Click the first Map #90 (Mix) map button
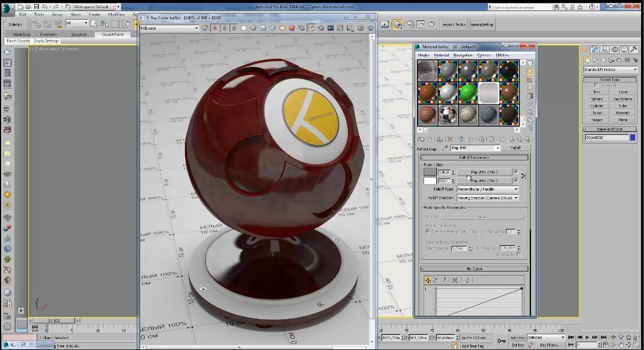The height and width of the screenshot is (350, 644). click(x=484, y=172)
